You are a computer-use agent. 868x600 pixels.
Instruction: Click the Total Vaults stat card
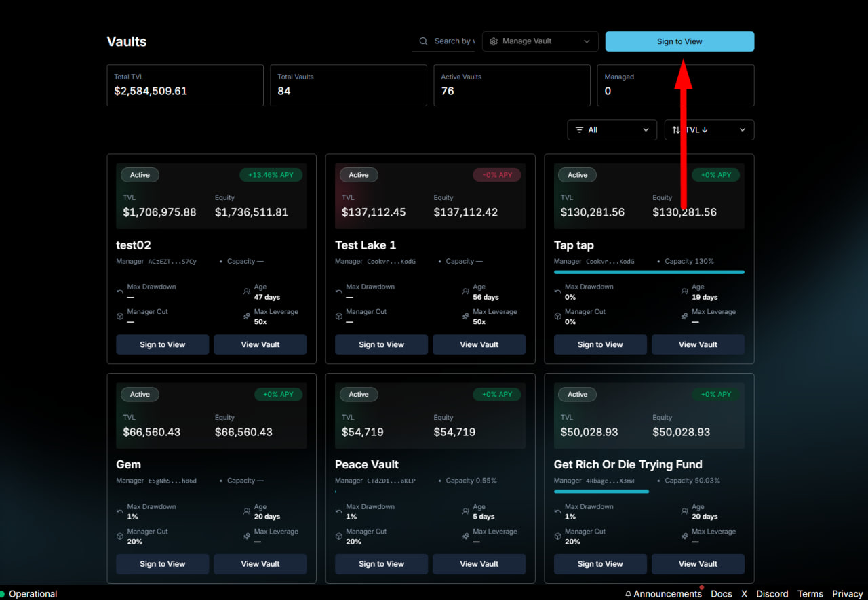pyautogui.click(x=349, y=85)
